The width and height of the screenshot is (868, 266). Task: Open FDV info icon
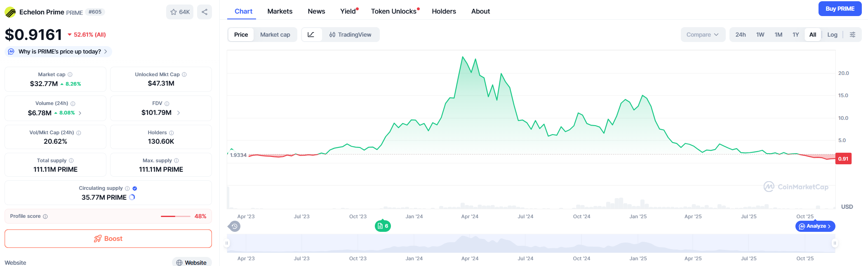coord(167,104)
